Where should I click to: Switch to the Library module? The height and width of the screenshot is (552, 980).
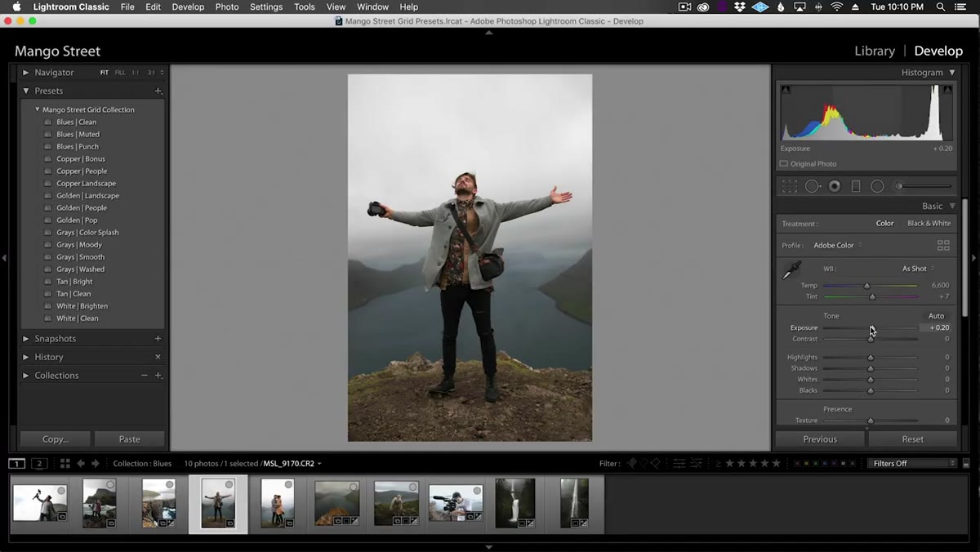pyautogui.click(x=875, y=51)
